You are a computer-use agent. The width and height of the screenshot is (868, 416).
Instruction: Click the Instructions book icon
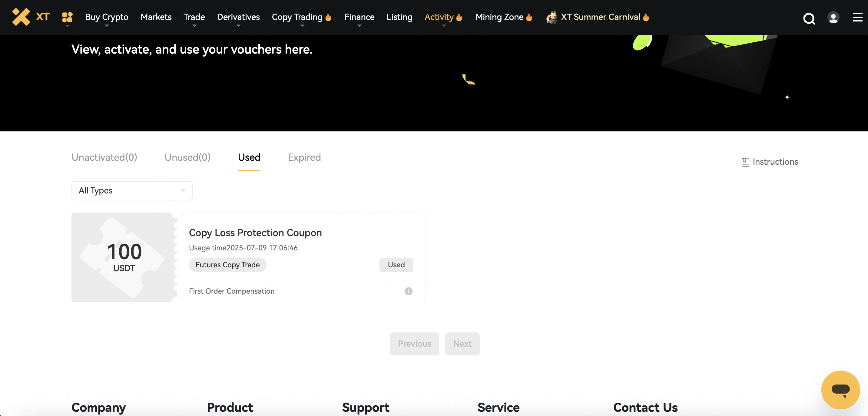click(x=745, y=162)
